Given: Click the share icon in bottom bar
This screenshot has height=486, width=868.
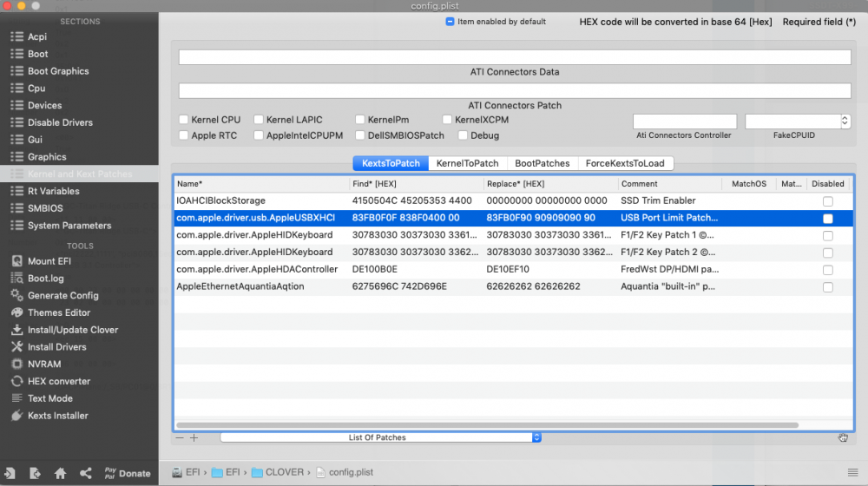Looking at the screenshot, I should (x=85, y=473).
